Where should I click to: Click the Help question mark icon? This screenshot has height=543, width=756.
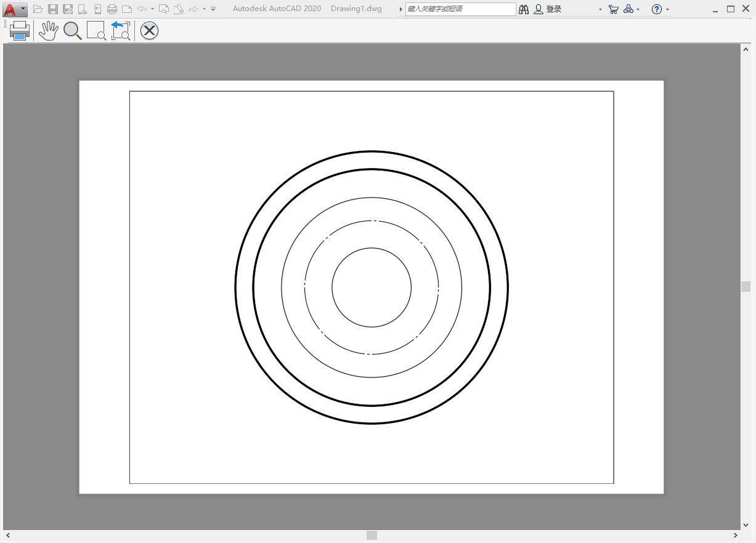(657, 9)
